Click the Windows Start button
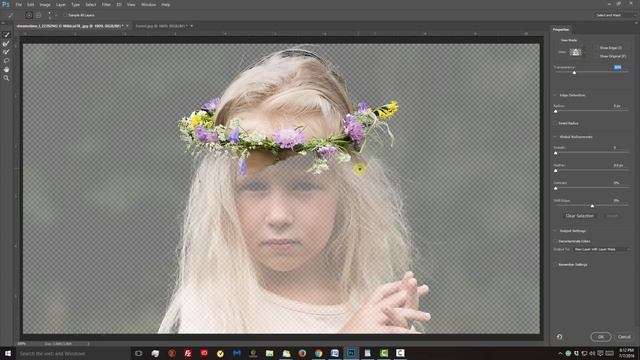The height and width of the screenshot is (360, 640). point(8,353)
